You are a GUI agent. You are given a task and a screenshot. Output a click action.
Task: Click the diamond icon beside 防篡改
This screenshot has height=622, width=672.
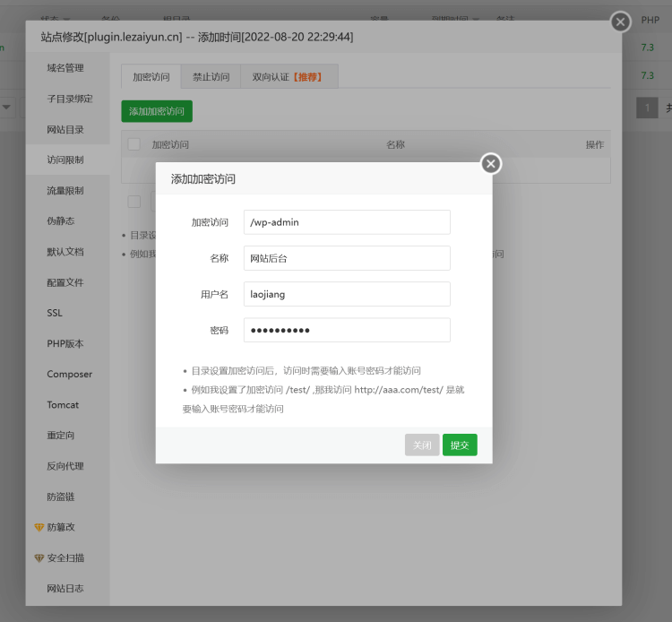(39, 527)
